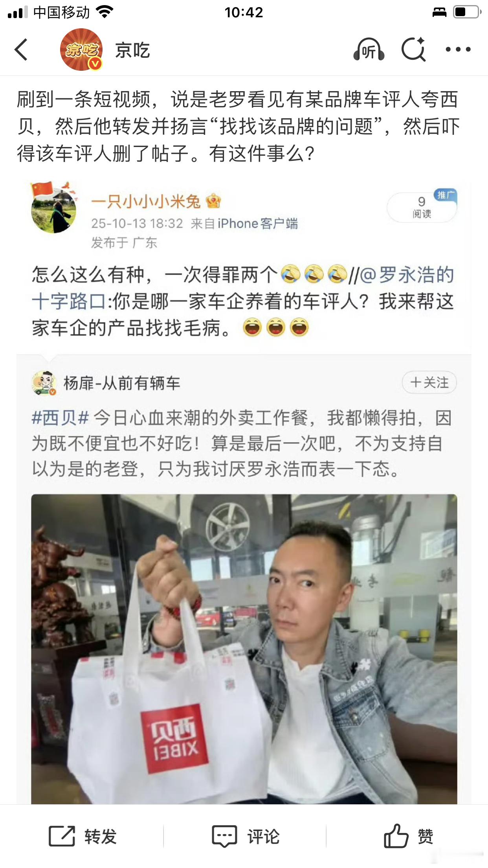Like the post with thumbs-up 赞
Screen dimensions: 488x868
pos(396,835)
